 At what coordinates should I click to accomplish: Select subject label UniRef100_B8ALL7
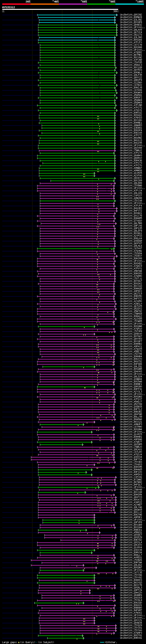[131, 555]
